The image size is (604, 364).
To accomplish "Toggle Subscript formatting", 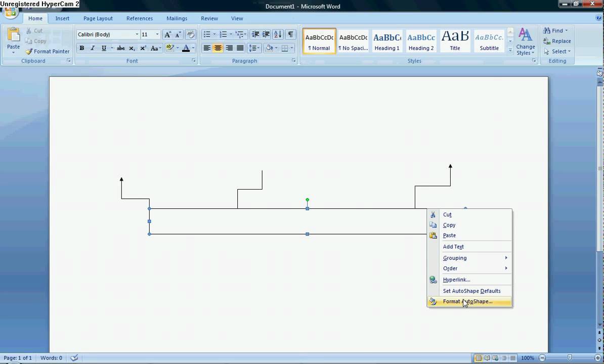I will pos(132,48).
